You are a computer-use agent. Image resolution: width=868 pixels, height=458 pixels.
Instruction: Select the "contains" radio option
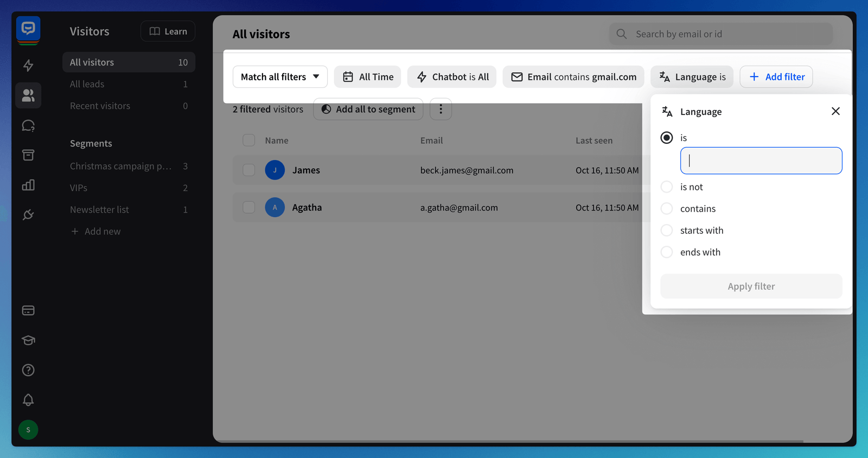tap(667, 209)
